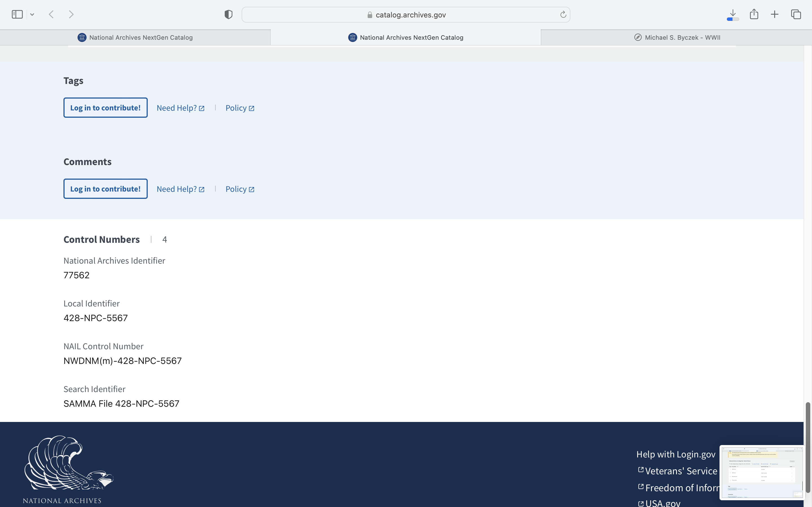
Task: Go forward to the next page
Action: tap(71, 14)
